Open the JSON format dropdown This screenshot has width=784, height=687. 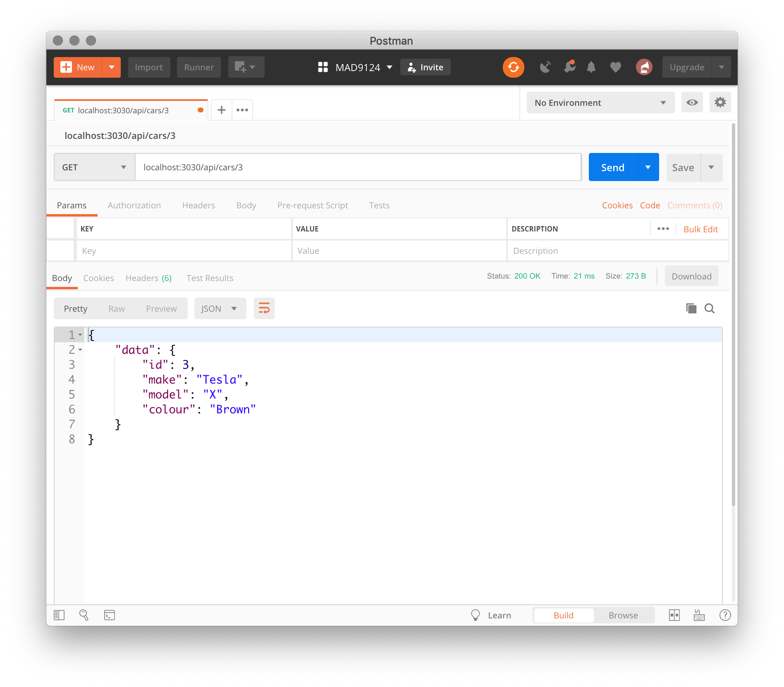220,309
